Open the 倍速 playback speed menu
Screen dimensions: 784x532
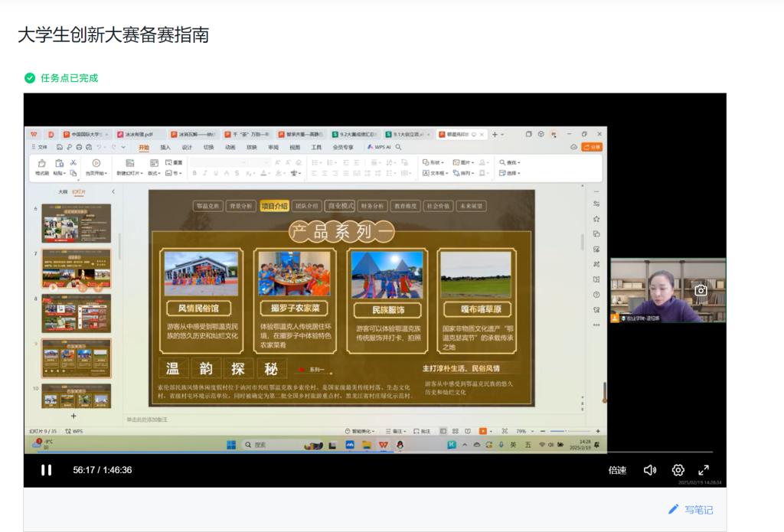tap(617, 470)
